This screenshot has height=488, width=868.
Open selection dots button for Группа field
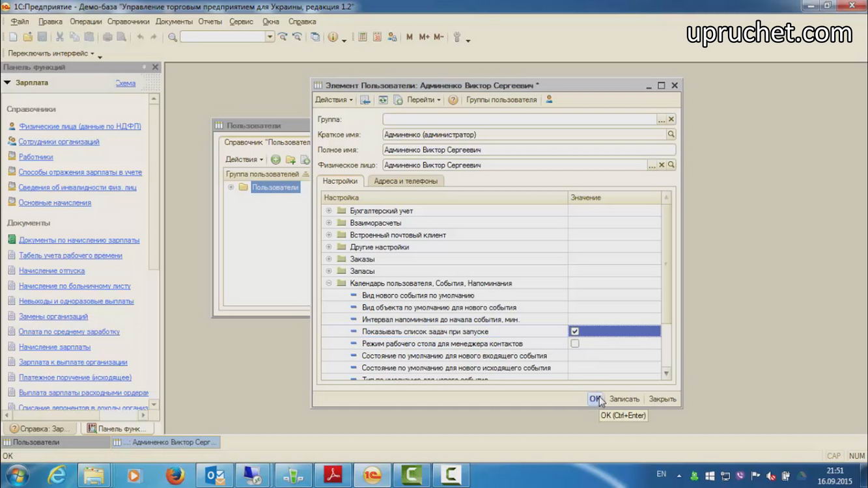661,119
